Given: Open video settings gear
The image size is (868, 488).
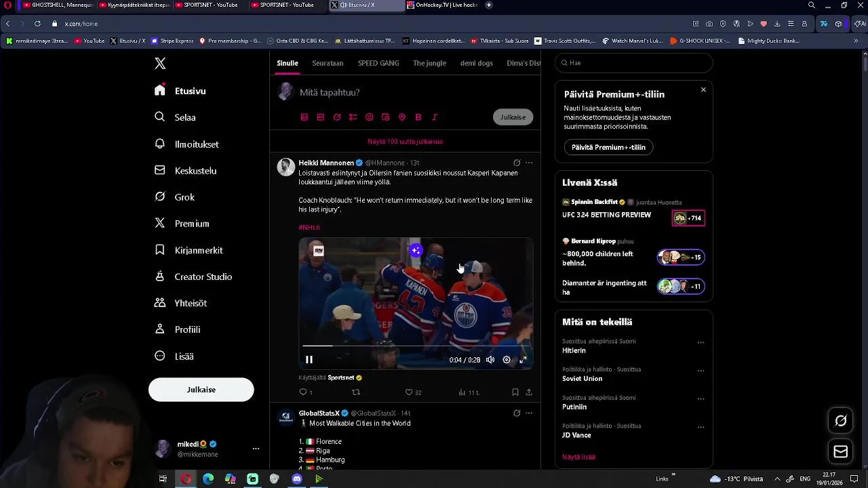Looking at the screenshot, I should click(x=507, y=360).
